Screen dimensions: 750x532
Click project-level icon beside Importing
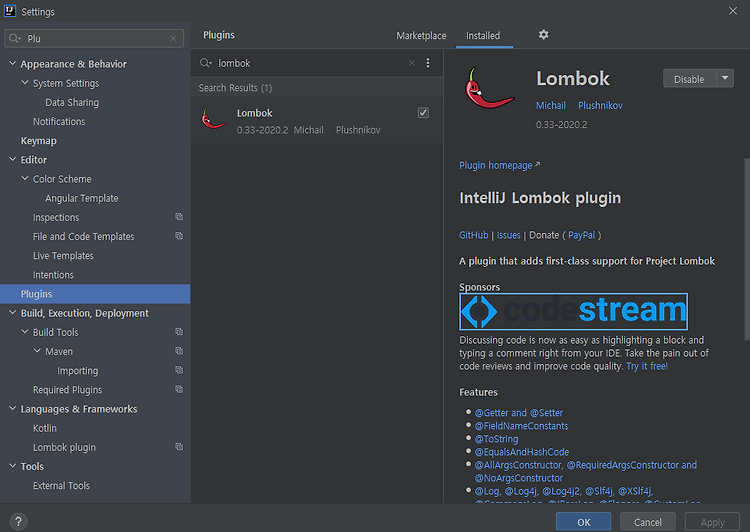[179, 370]
